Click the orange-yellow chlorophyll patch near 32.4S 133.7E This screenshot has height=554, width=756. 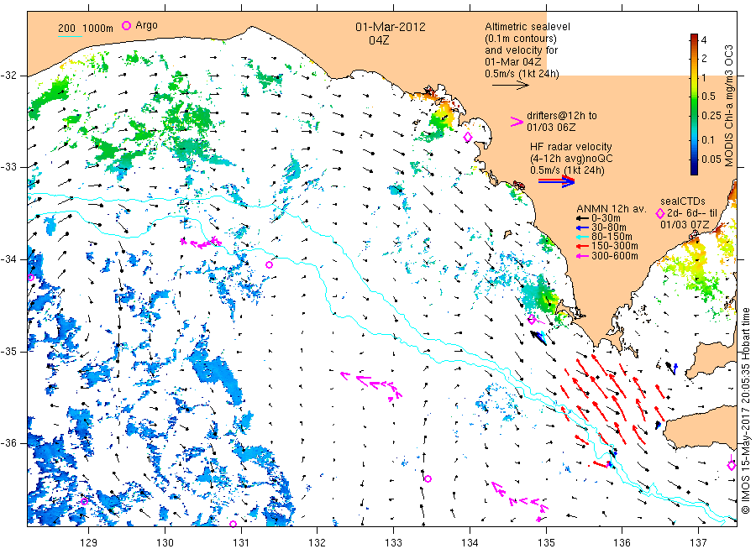coord(444,116)
